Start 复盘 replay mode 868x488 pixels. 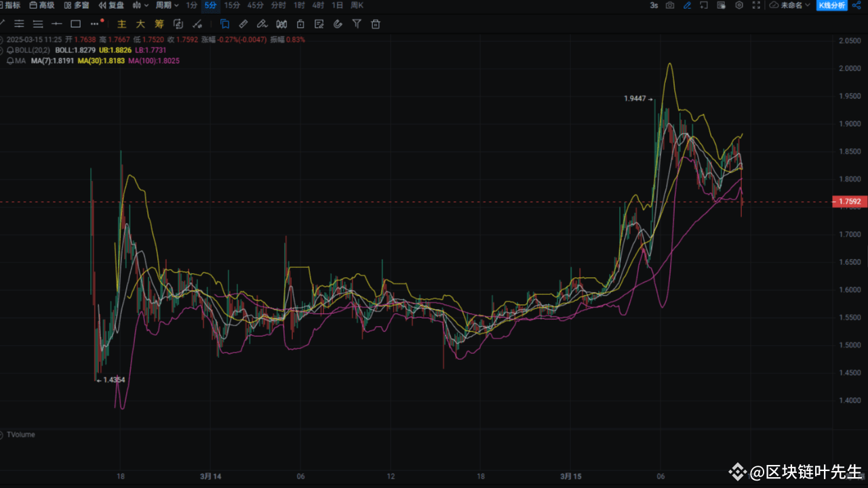111,5
